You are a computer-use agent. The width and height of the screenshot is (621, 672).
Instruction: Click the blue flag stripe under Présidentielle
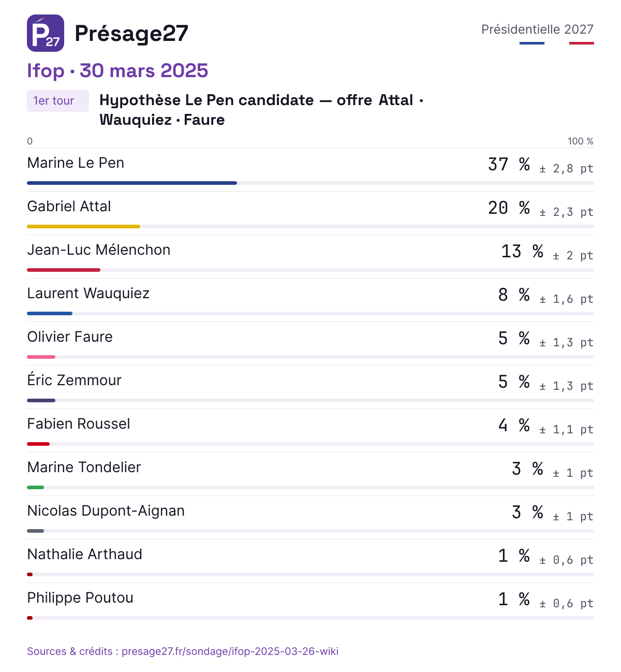tap(532, 43)
